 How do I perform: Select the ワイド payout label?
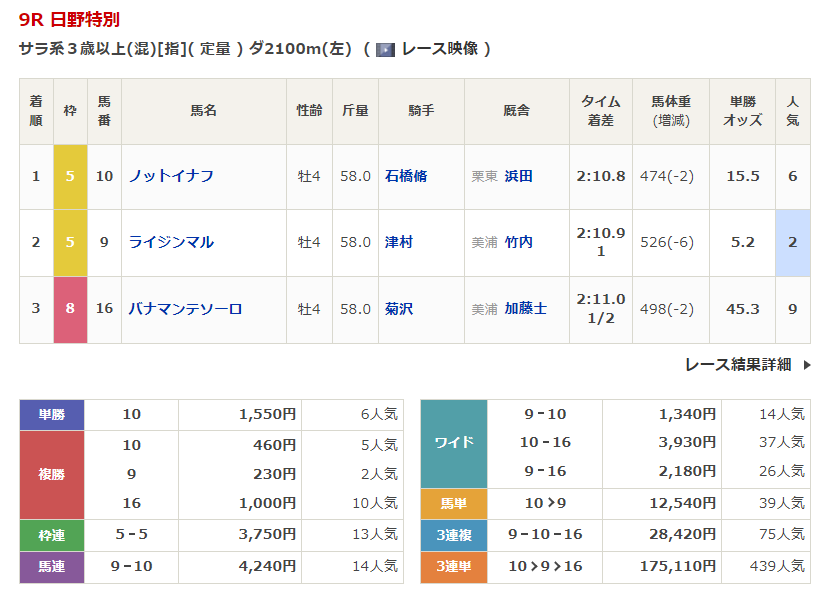[454, 443]
